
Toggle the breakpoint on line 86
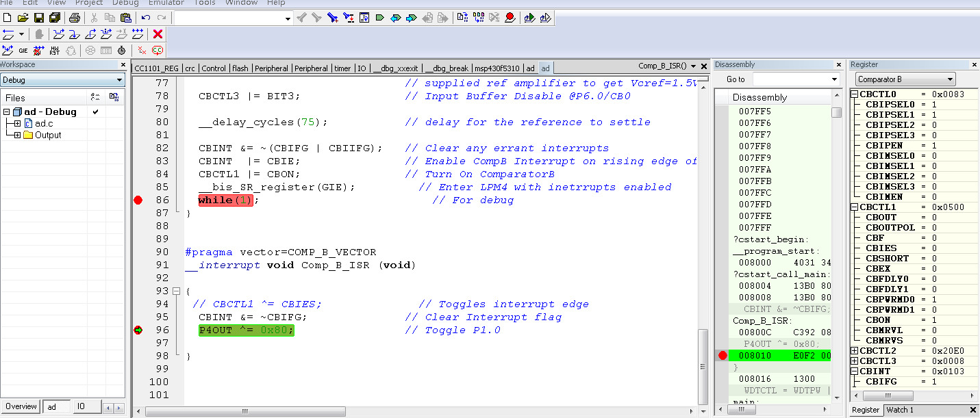click(138, 200)
